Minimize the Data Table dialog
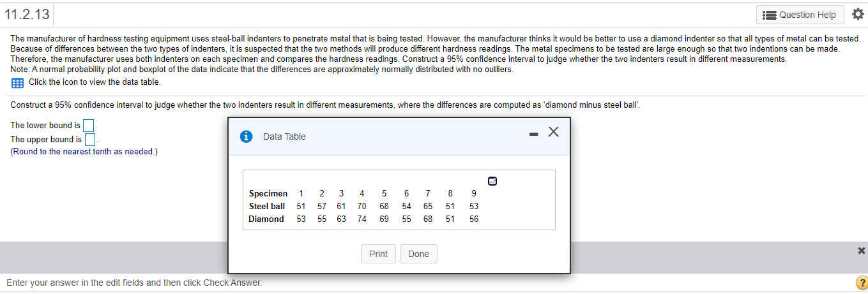This screenshot has height=294, width=868. click(x=533, y=135)
